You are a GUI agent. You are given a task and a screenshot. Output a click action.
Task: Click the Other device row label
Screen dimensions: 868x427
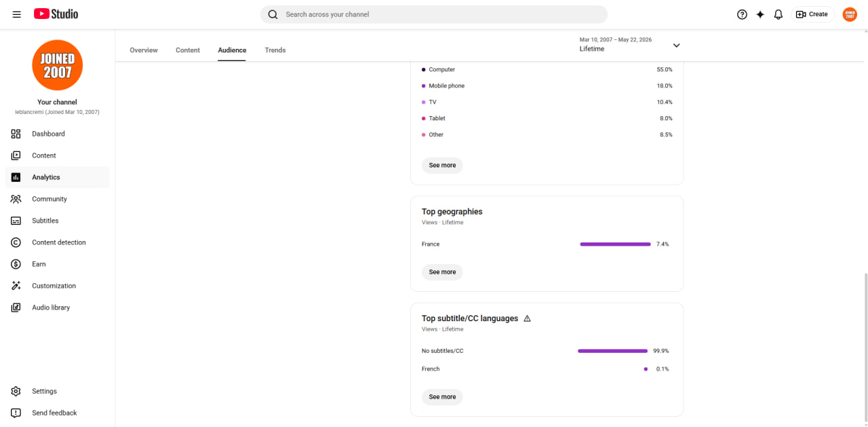(x=436, y=134)
